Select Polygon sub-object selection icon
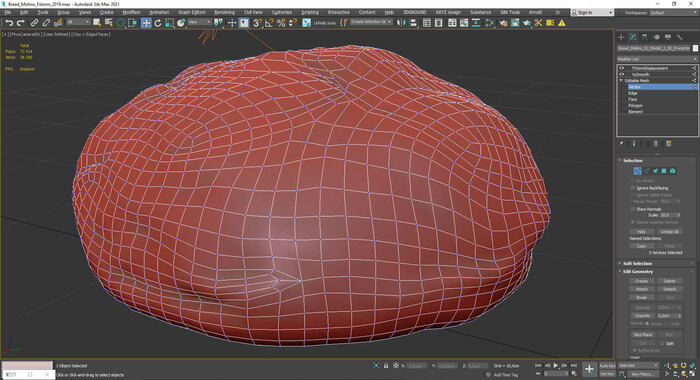The image size is (700, 380). pyautogui.click(x=664, y=171)
